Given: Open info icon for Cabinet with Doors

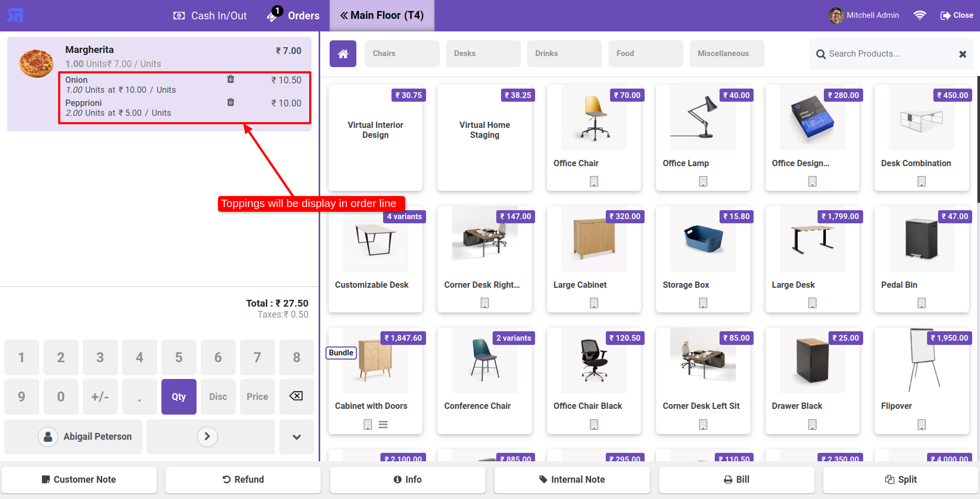Looking at the screenshot, I should tap(368, 425).
